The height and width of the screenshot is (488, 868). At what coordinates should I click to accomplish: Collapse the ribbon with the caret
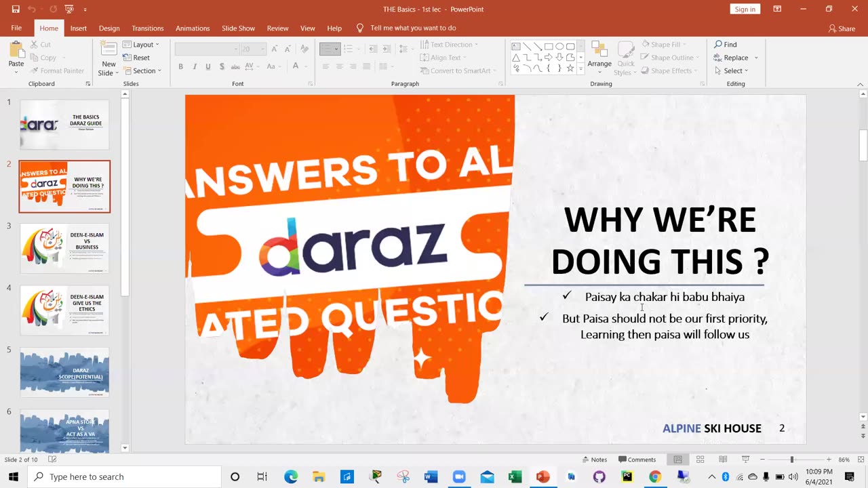[x=861, y=84]
